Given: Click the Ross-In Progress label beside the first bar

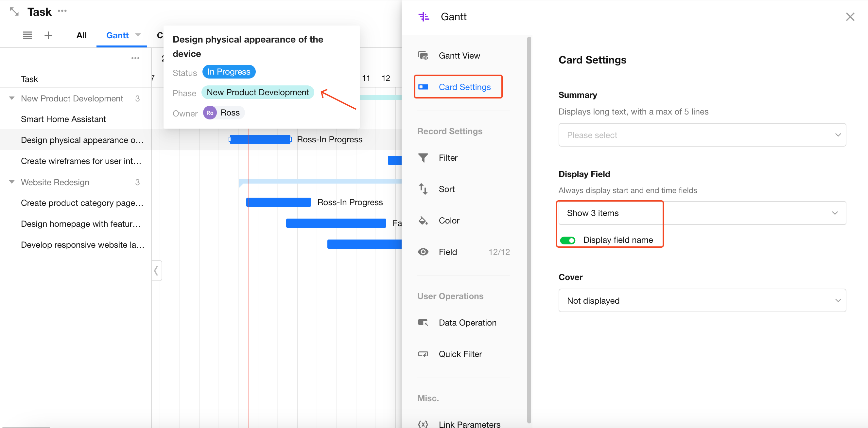Looking at the screenshot, I should click(x=329, y=139).
